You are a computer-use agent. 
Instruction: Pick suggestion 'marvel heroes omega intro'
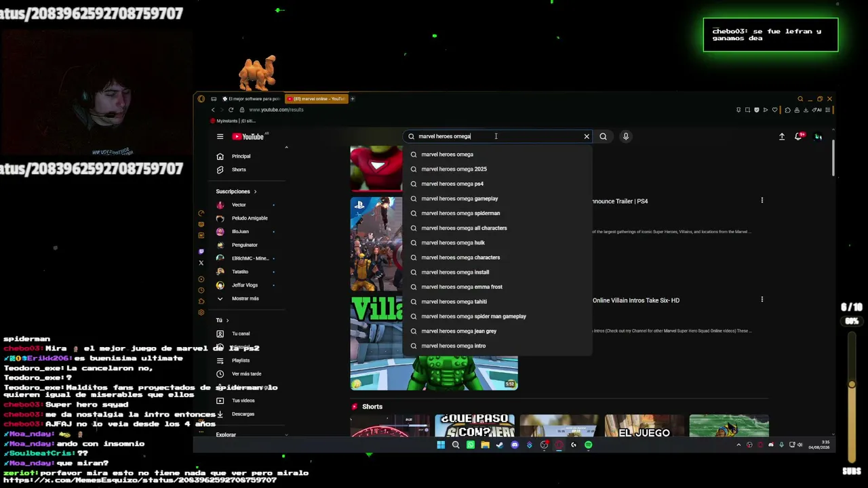coord(497,346)
